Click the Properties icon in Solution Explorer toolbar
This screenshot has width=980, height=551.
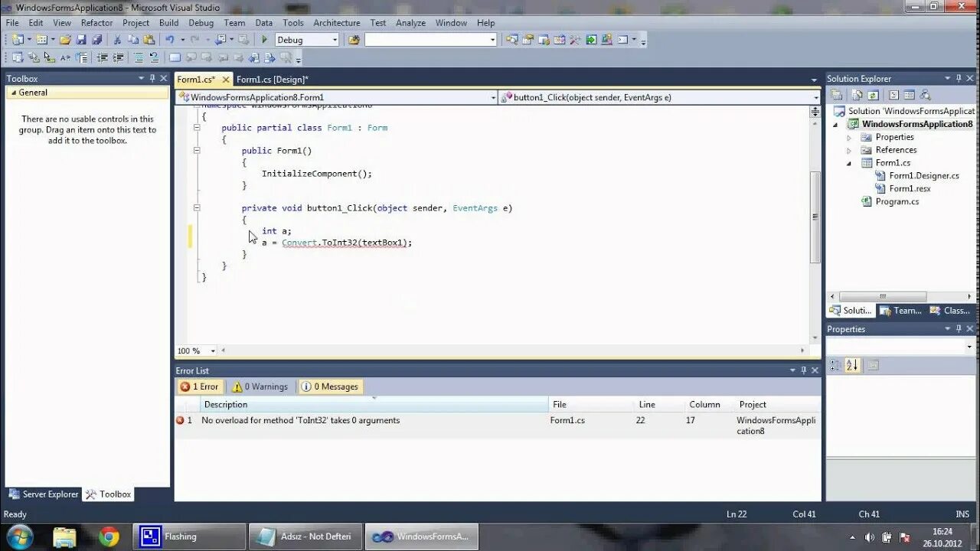click(836, 95)
